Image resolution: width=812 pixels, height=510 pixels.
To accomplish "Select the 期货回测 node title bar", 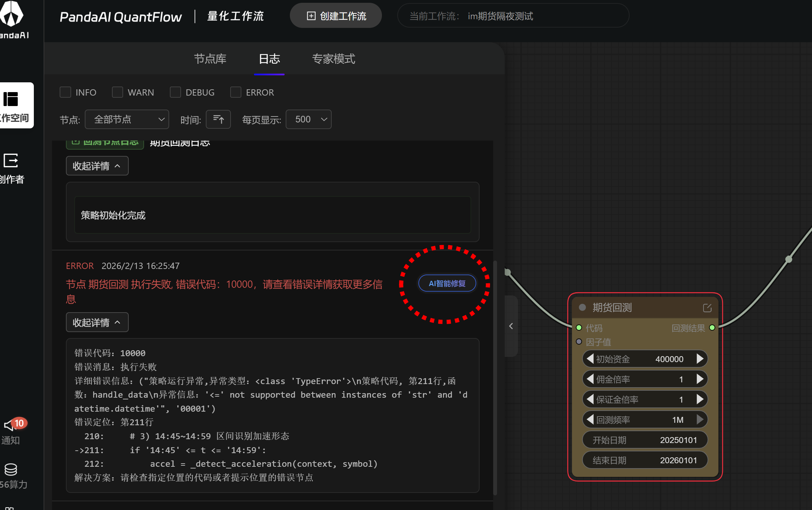I will pyautogui.click(x=645, y=307).
